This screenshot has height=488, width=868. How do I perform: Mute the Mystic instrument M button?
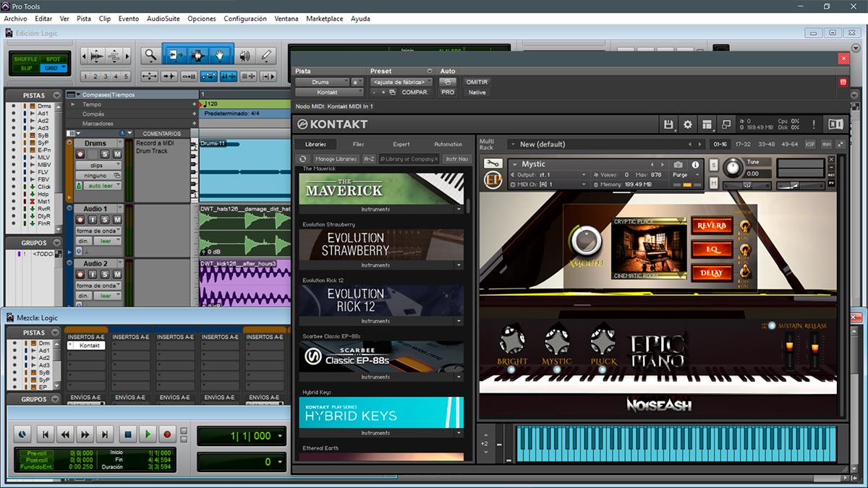(x=713, y=183)
